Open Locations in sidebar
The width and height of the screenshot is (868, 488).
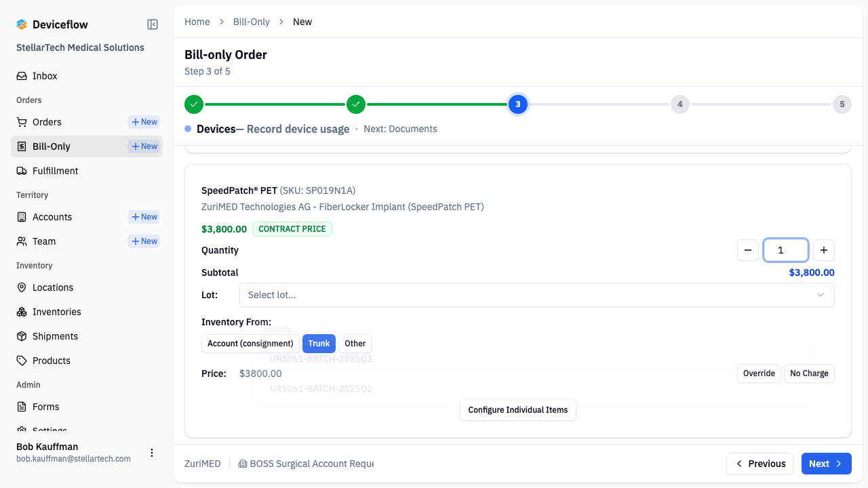click(x=87, y=287)
